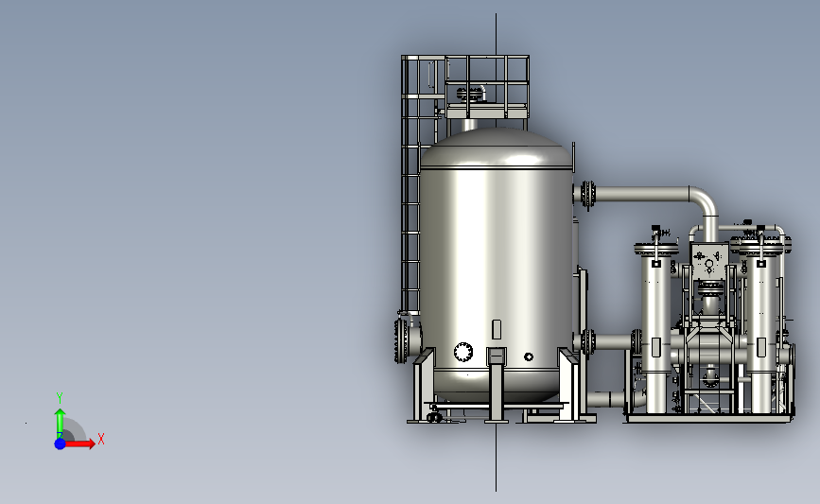The image size is (820, 504).
Task: Select the right filter vessel on the skid
Action: pos(761,327)
